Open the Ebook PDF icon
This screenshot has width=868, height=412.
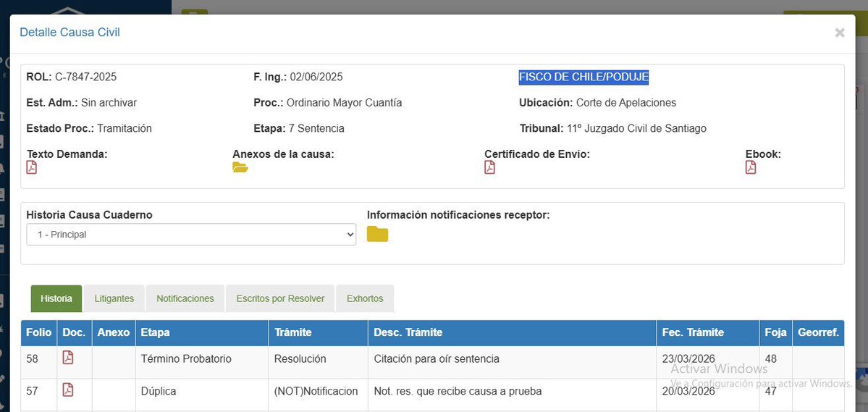[x=751, y=167]
